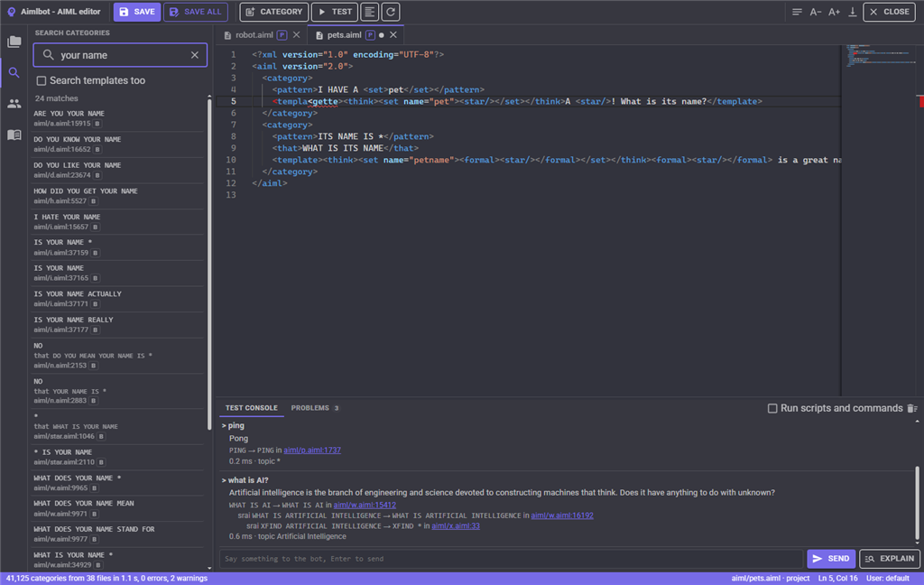Open the aiml/x.aiml:33 link
924x585 pixels.
(x=456, y=526)
